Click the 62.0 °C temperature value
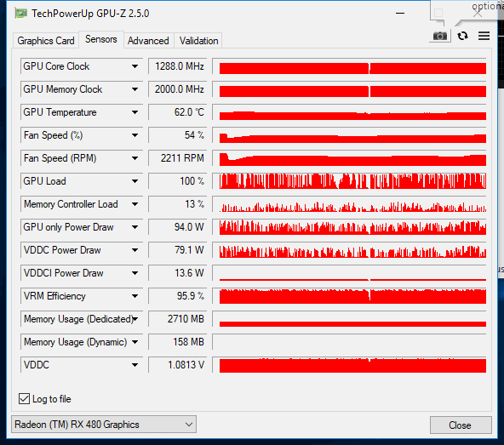 [x=177, y=112]
